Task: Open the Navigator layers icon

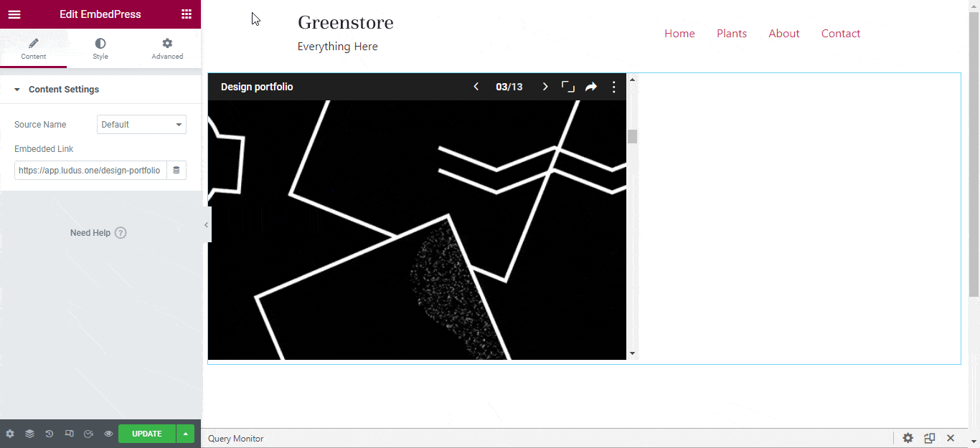Action: point(29,434)
